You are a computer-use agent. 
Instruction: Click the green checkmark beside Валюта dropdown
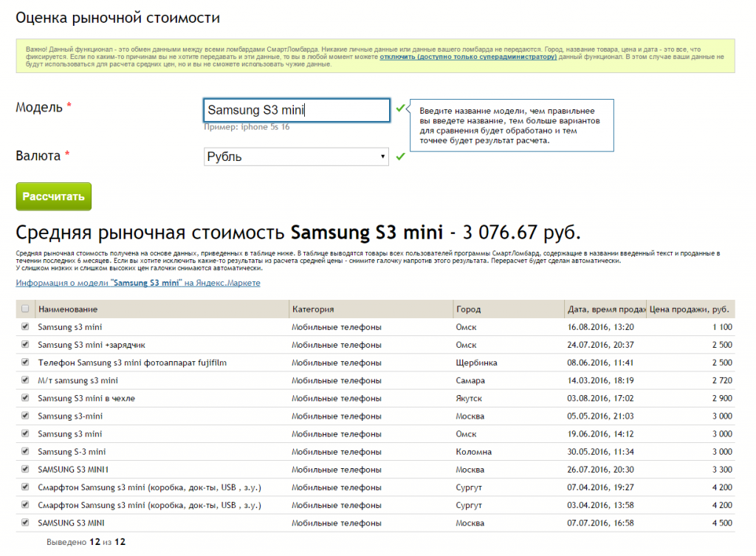400,157
